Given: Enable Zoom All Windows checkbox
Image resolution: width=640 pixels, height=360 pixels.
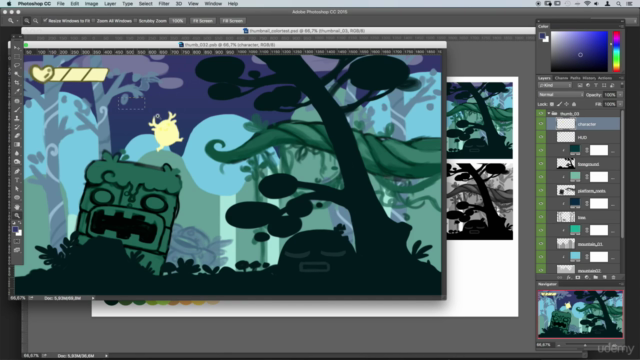Looking at the screenshot, I should (x=93, y=21).
